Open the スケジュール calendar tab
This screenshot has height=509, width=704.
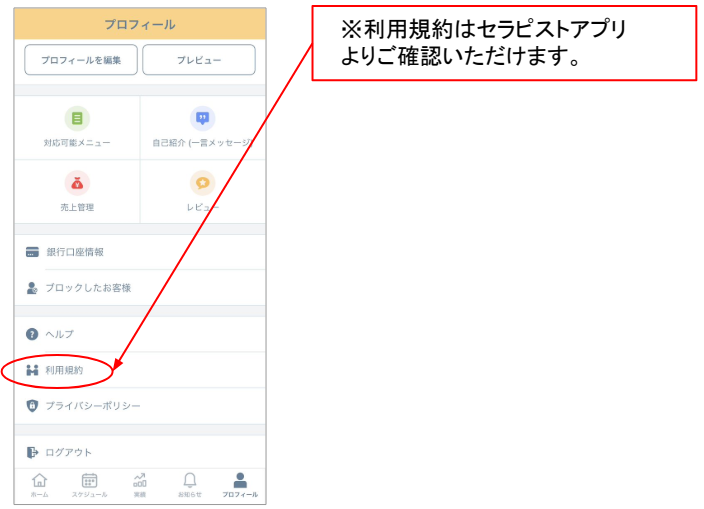coord(89,485)
